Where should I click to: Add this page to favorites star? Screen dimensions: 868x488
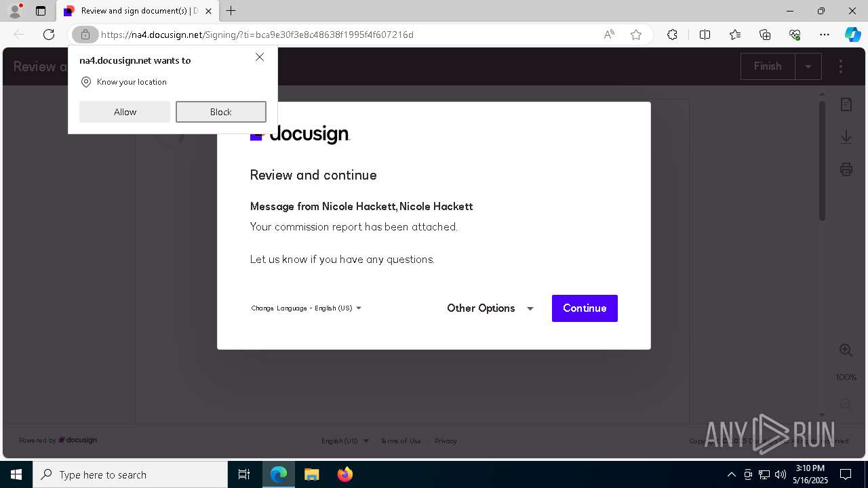636,35
